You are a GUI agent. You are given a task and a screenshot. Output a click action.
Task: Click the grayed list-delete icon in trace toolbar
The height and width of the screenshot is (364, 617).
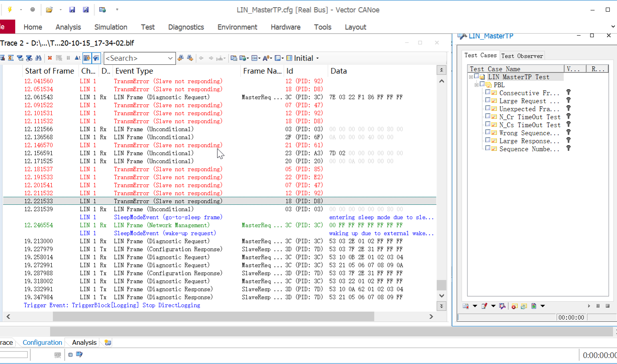pyautogui.click(x=59, y=58)
